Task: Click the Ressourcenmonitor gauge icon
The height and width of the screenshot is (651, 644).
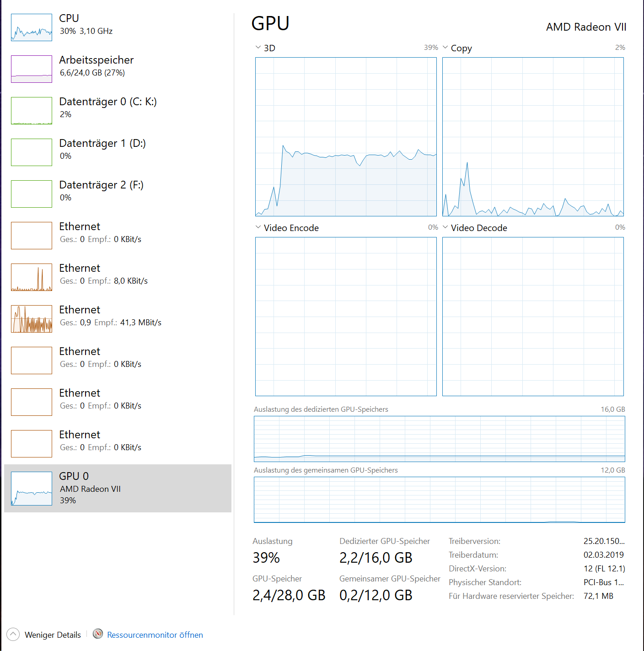Action: pyautogui.click(x=98, y=634)
